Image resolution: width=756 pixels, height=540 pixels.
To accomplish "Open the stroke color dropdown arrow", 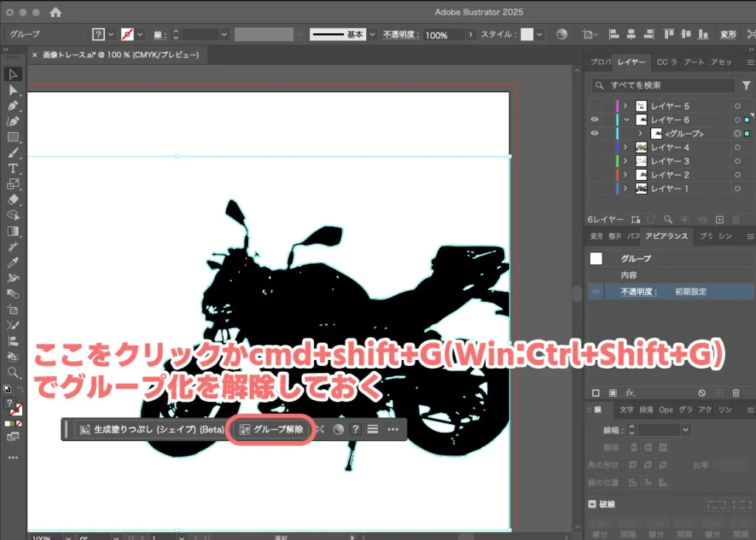I will click(x=140, y=35).
